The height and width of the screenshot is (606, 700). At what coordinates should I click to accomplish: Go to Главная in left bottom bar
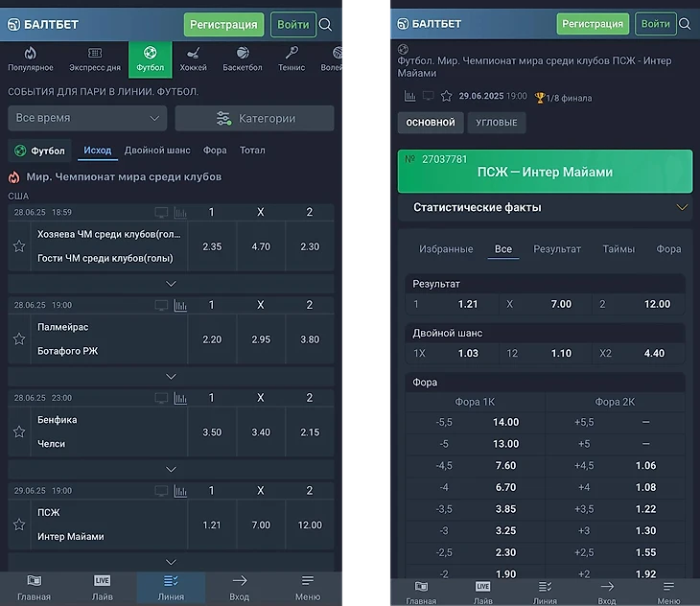(34, 588)
